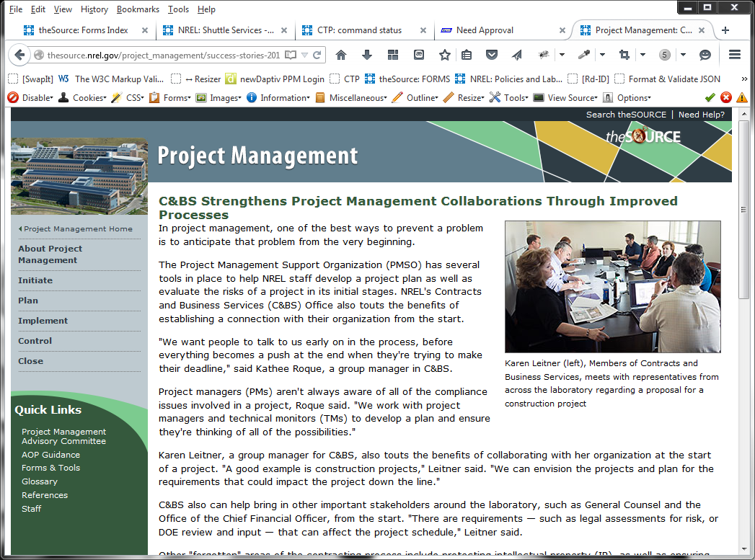Viewport: 755px width, 560px height.
Task: Open the Resize dropdown in developer toolbar
Action: tap(464, 98)
